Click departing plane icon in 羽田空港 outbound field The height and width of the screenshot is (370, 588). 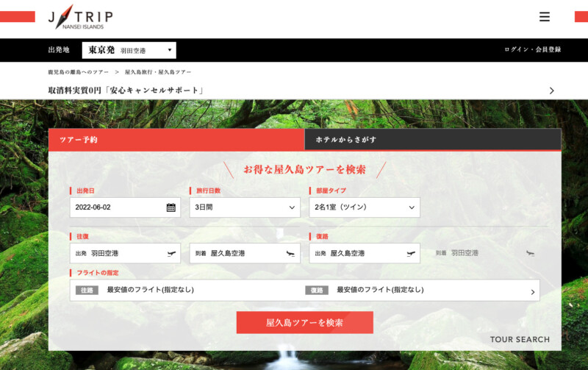tap(171, 254)
